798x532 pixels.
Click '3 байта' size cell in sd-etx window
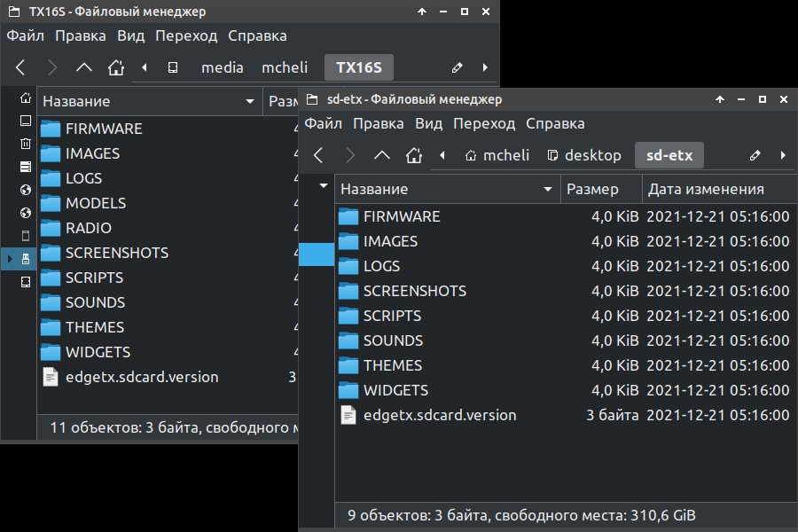pos(612,416)
